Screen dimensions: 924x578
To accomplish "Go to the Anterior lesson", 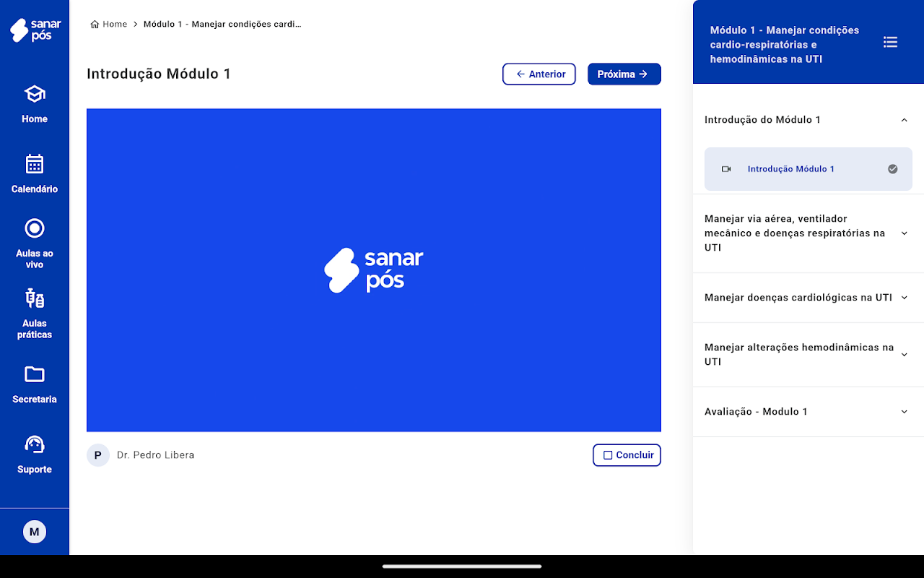I will pyautogui.click(x=539, y=74).
